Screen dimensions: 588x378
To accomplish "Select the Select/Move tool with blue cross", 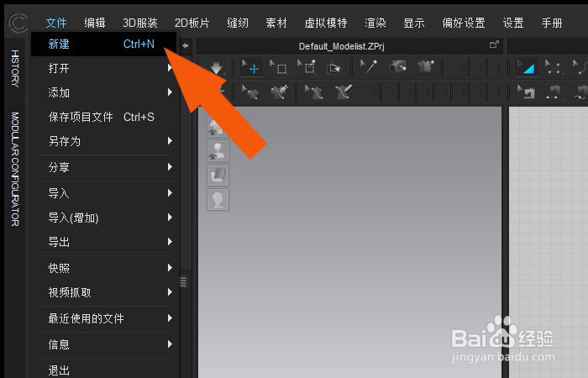I will coord(250,67).
